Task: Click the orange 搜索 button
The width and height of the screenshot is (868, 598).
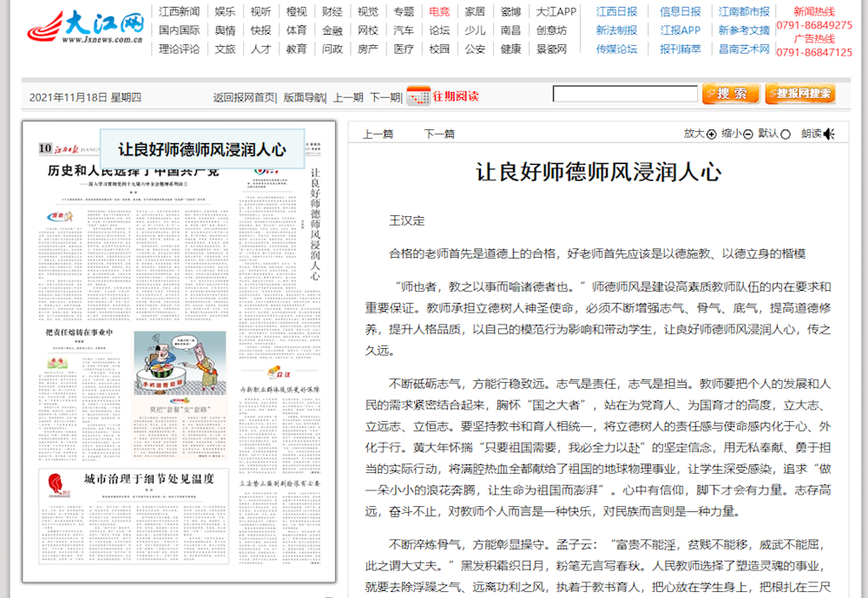Action: [x=731, y=94]
